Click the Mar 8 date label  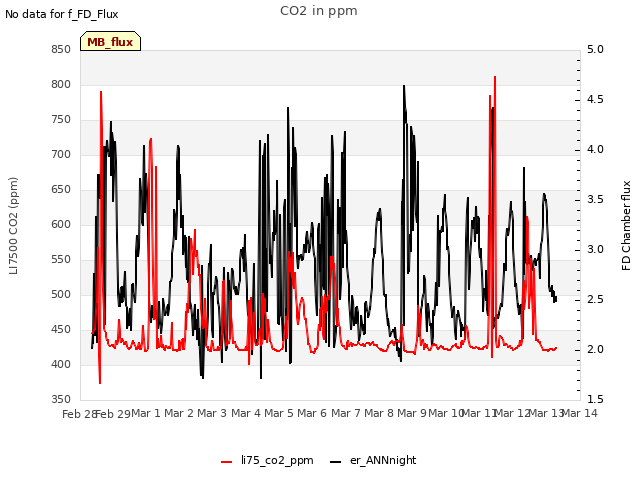click(379, 413)
